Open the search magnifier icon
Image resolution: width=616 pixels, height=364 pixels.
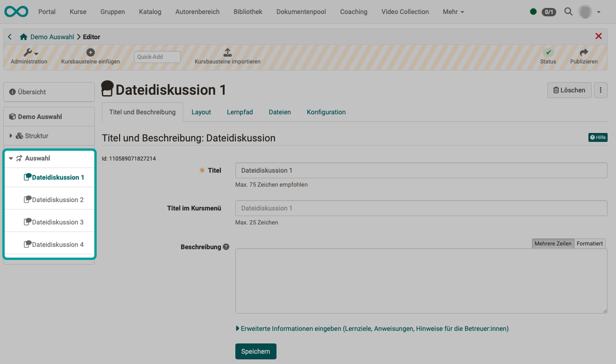(x=568, y=11)
